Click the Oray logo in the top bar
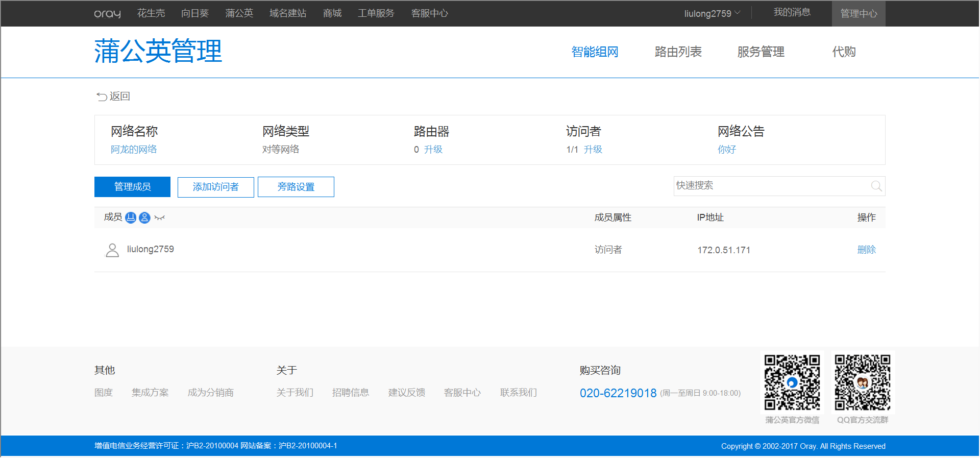 coord(107,14)
